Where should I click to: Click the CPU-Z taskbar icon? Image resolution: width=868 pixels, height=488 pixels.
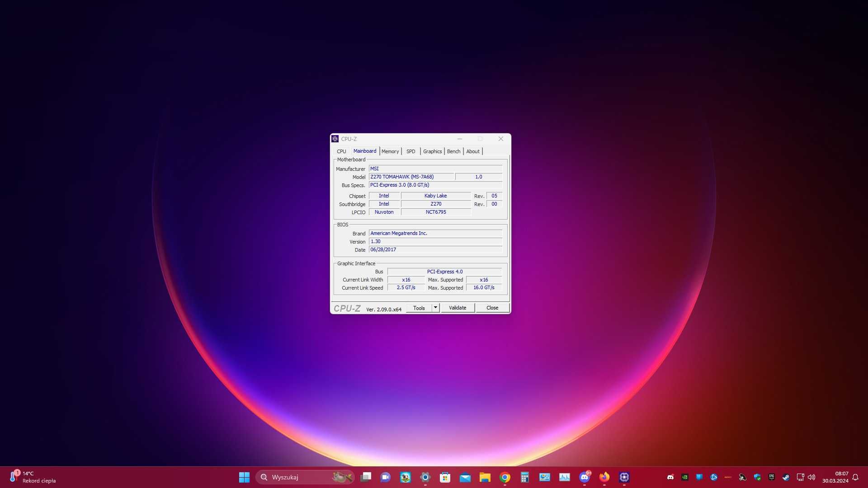pyautogui.click(x=624, y=477)
